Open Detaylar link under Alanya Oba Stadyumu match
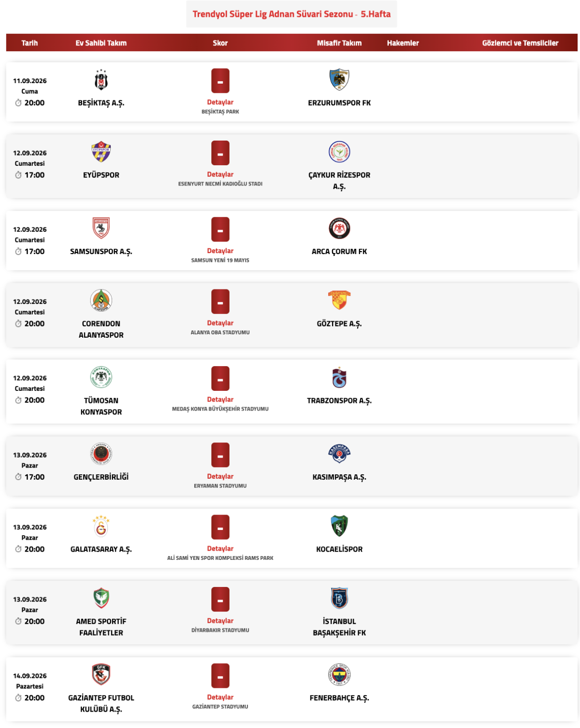580x728 pixels. pos(220,323)
